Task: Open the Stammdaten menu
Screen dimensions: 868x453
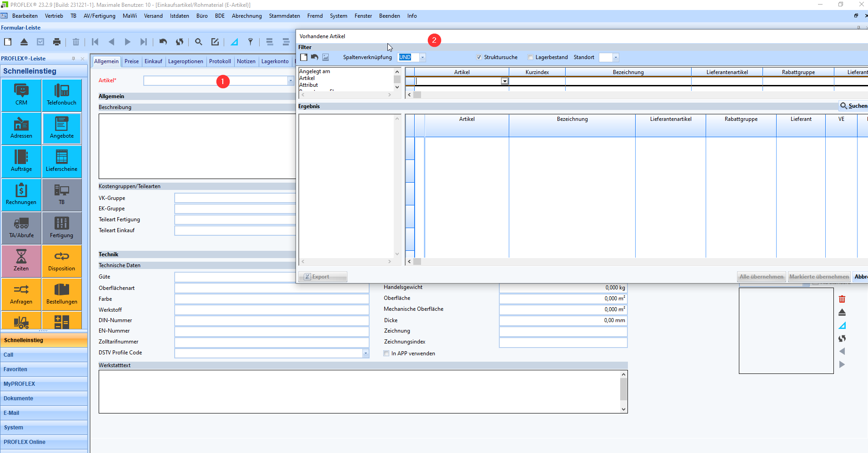Action: tap(284, 16)
